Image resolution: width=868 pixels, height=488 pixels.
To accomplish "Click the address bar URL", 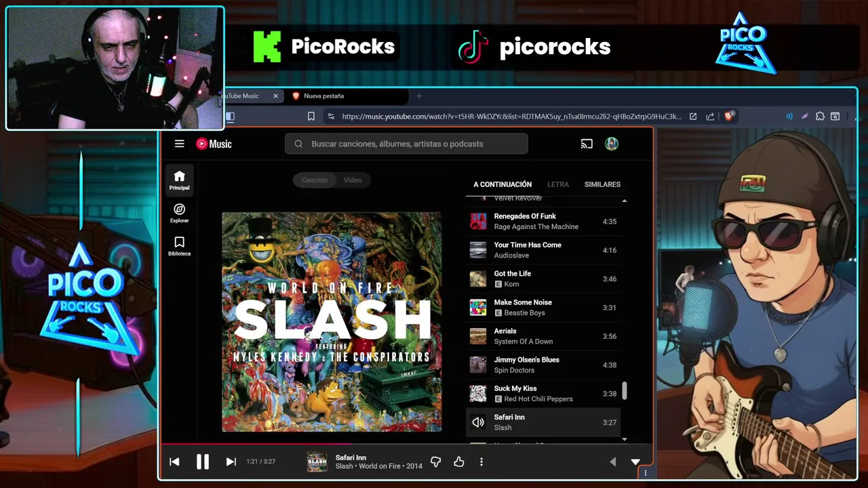I will coord(511,117).
